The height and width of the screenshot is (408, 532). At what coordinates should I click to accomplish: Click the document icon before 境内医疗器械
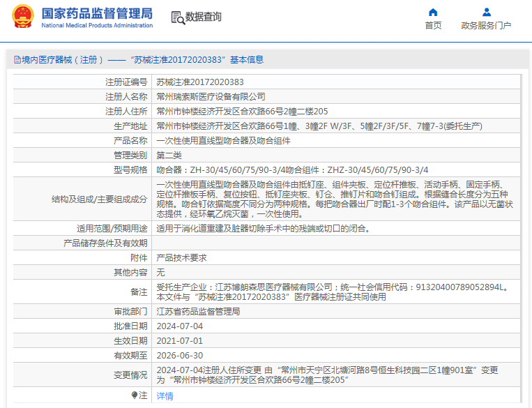point(17,60)
